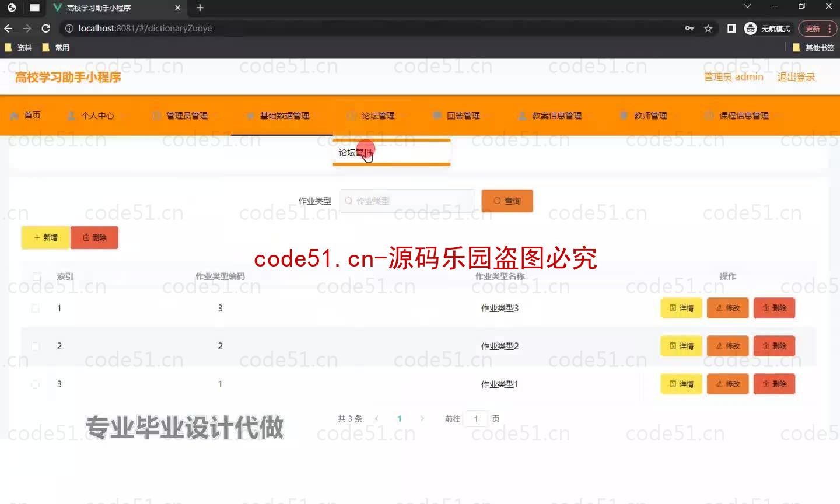The width and height of the screenshot is (840, 504).
Task: Go to next page arrow in pagination
Action: (422, 418)
